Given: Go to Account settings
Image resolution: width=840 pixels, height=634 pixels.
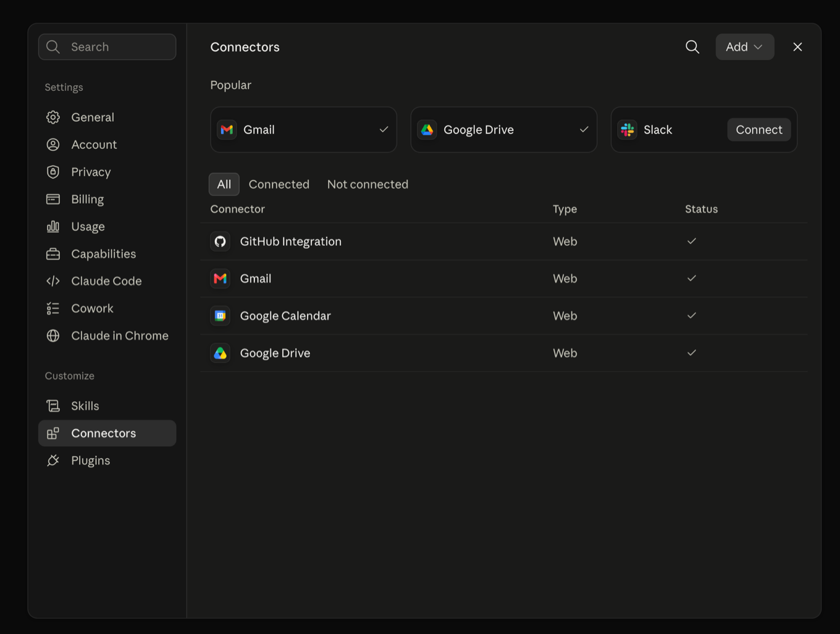Looking at the screenshot, I should (x=107, y=145).
